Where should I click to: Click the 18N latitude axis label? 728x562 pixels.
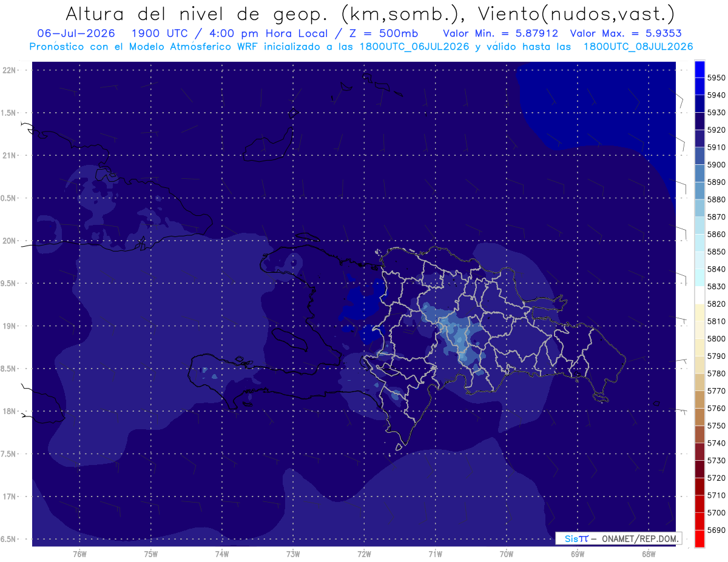pos(10,411)
